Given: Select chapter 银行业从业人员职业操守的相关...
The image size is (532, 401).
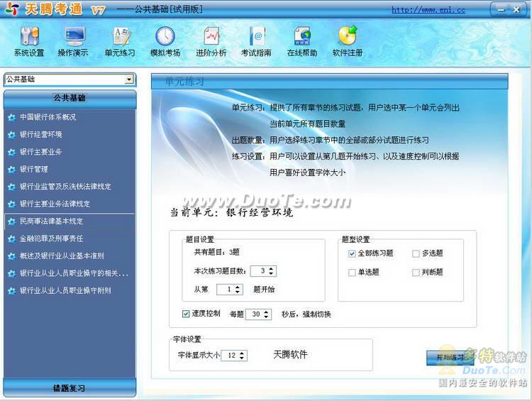Looking at the screenshot, I should point(74,273).
